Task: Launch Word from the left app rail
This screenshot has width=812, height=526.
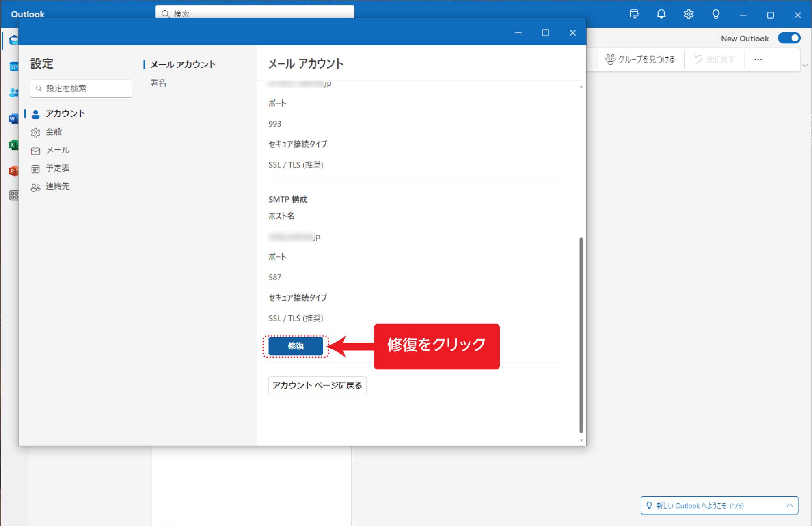Action: point(14,119)
